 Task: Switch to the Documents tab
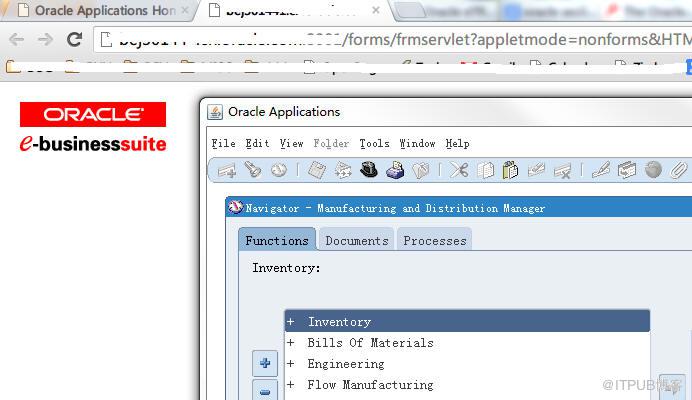click(x=357, y=240)
